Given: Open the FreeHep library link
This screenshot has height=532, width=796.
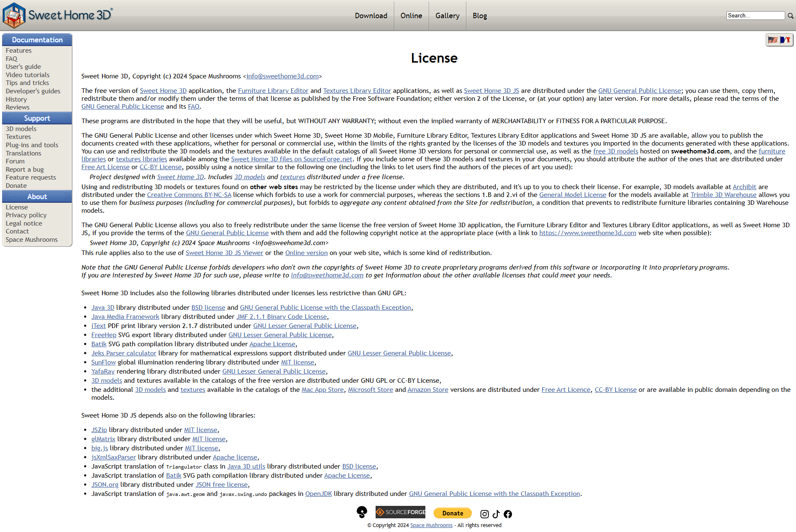Looking at the screenshot, I should [x=104, y=335].
